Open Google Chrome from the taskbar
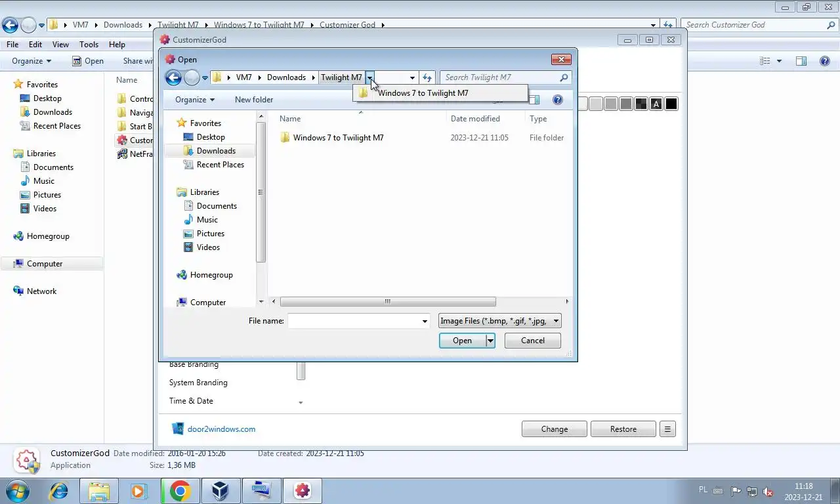840x504 pixels. pyautogui.click(x=180, y=490)
